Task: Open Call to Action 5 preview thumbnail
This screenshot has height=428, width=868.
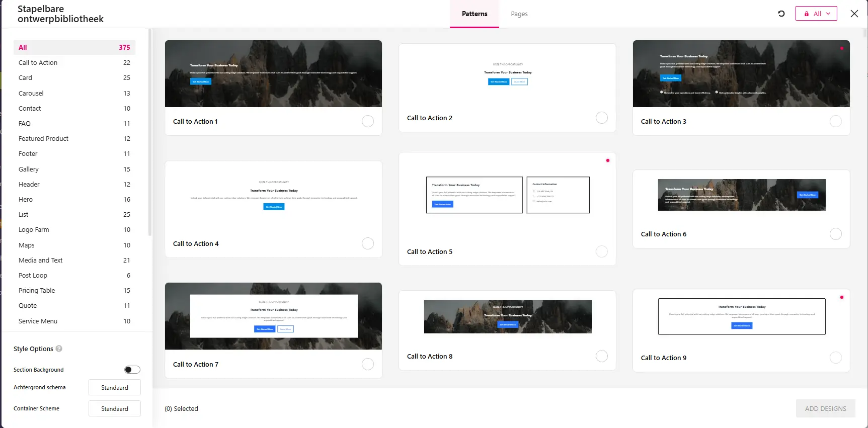Action: click(507, 195)
